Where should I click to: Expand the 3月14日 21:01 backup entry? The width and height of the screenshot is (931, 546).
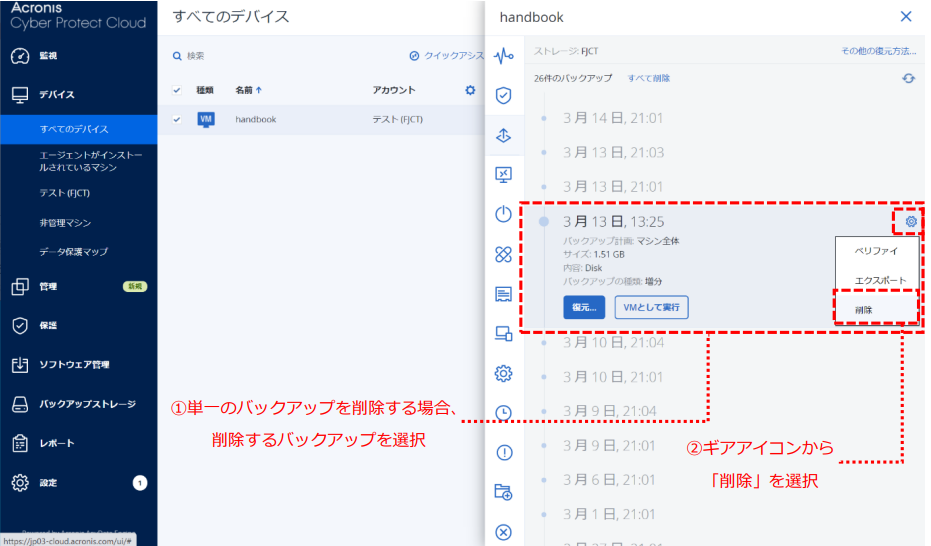pyautogui.click(x=612, y=118)
